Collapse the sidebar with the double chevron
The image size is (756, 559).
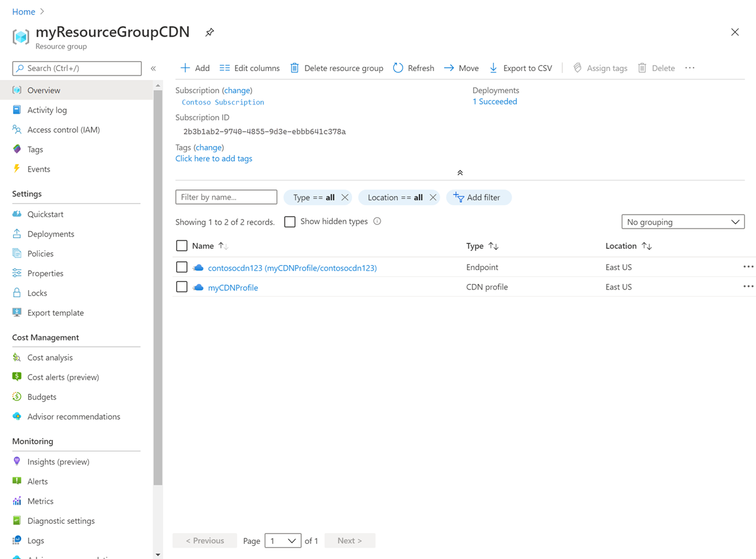click(153, 68)
